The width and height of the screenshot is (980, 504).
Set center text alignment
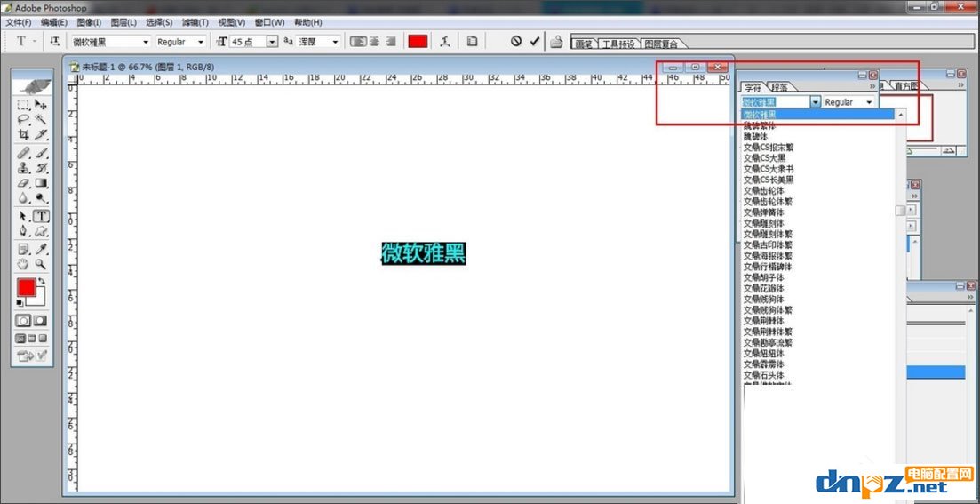[x=374, y=41]
